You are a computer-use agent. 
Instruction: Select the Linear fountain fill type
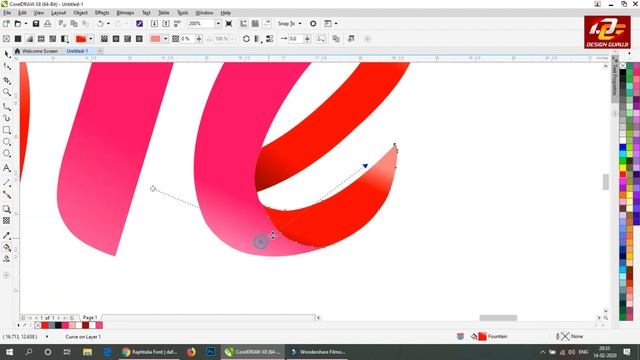[x=104, y=39]
